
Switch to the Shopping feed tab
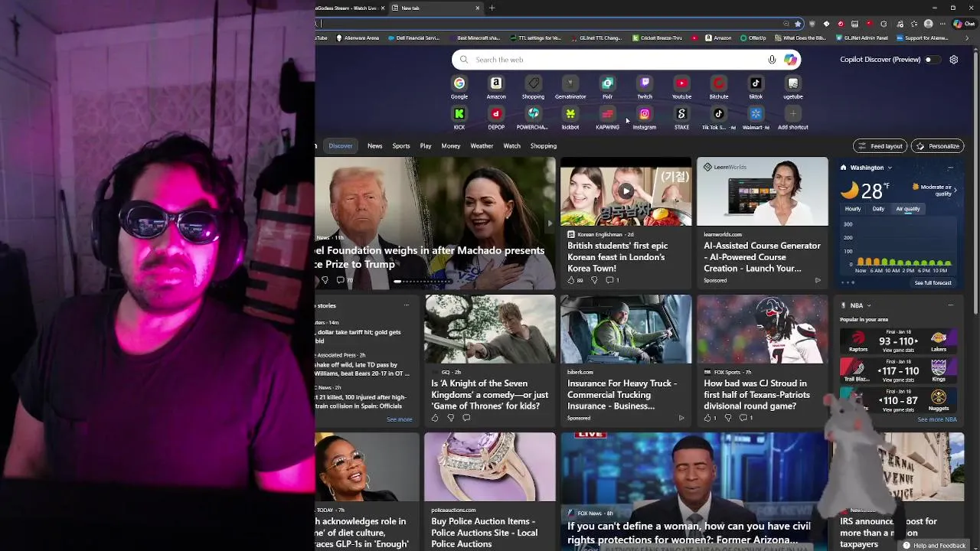(x=544, y=145)
